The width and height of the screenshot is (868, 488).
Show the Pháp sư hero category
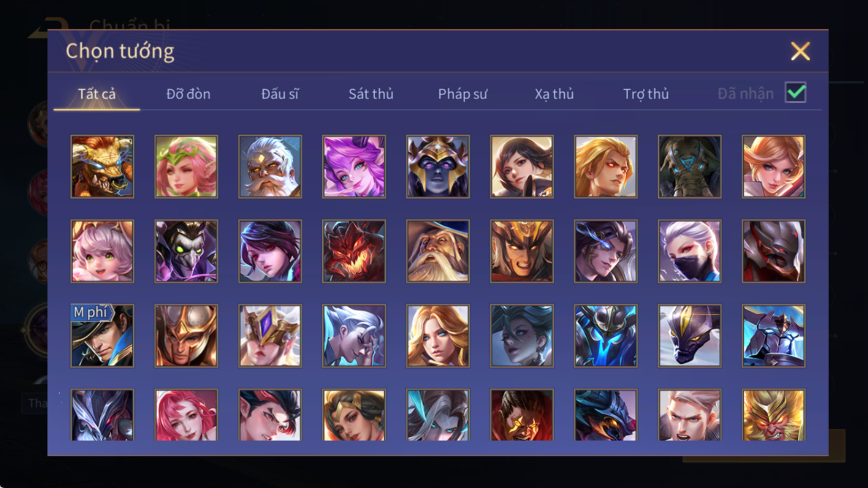[x=463, y=94]
